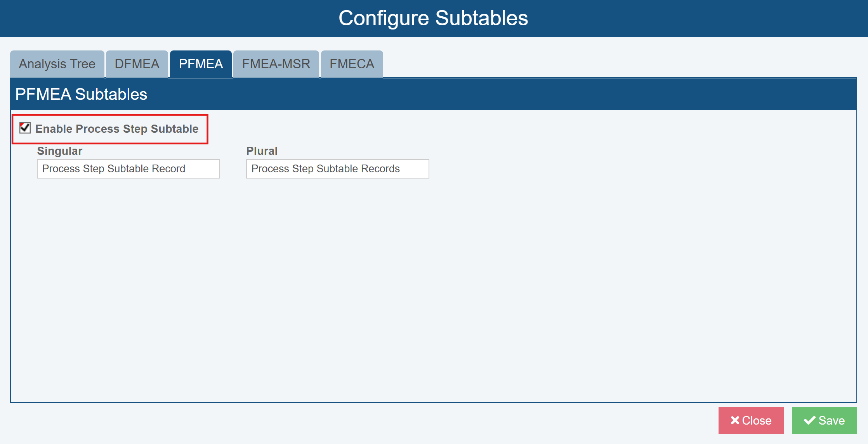868x444 pixels.
Task: Click the X icon on Close button
Action: click(735, 420)
